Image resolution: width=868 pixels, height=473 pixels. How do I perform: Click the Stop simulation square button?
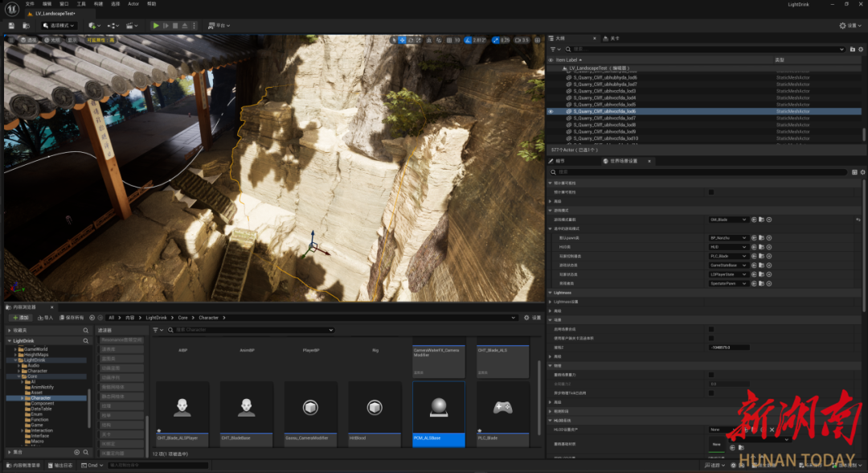[x=175, y=26]
